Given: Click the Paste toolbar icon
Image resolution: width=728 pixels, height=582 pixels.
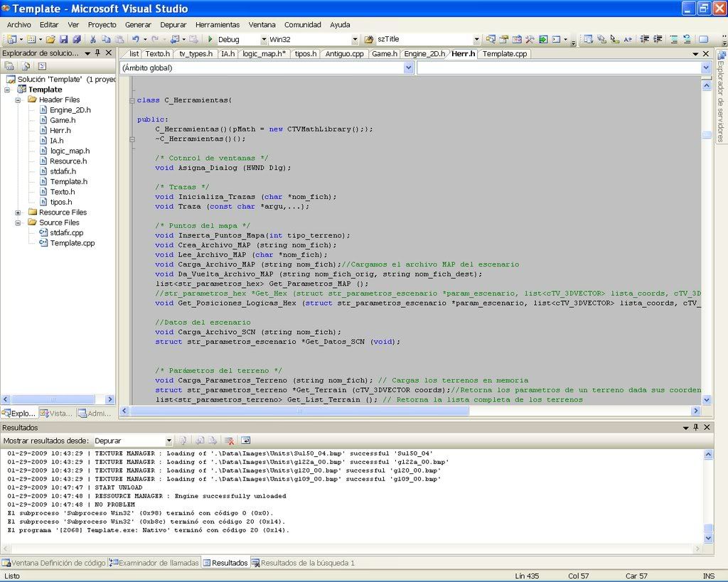Looking at the screenshot, I should 119,40.
